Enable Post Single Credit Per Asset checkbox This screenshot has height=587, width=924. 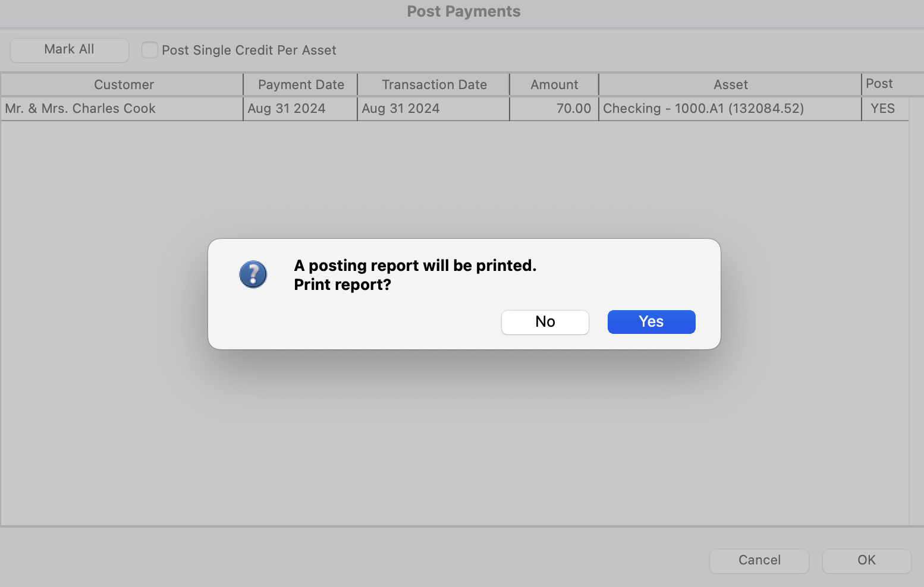[x=150, y=50]
